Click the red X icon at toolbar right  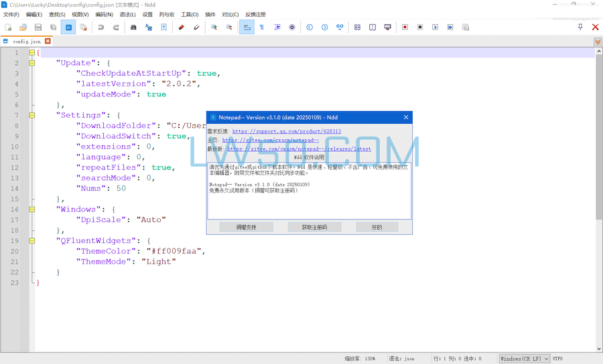point(596,27)
